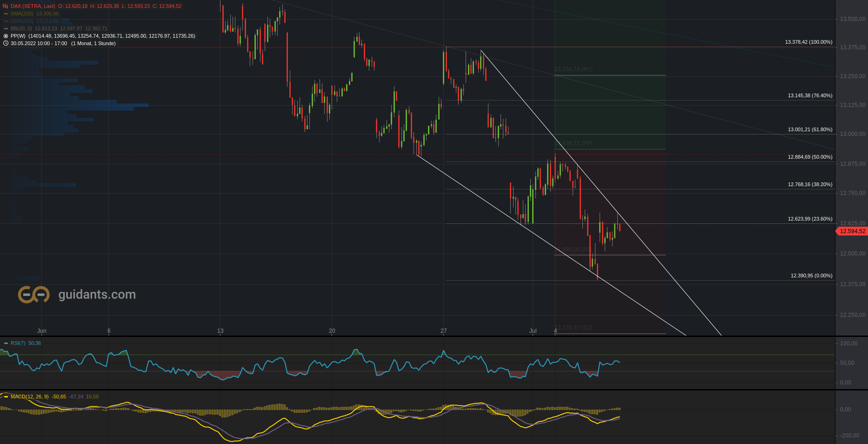The image size is (868, 444).
Task: Click the Fibonacci label 12.623,99 (23.60%)
Action: tap(810, 219)
